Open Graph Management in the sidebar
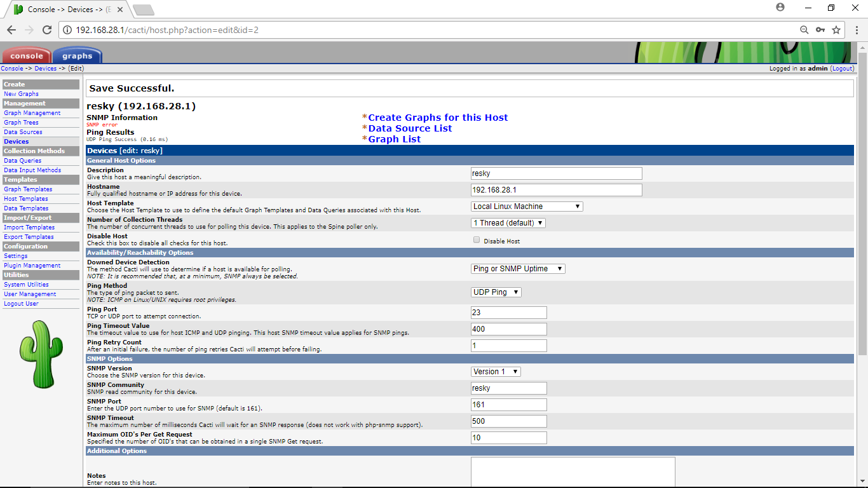The width and height of the screenshot is (868, 488). (x=32, y=113)
